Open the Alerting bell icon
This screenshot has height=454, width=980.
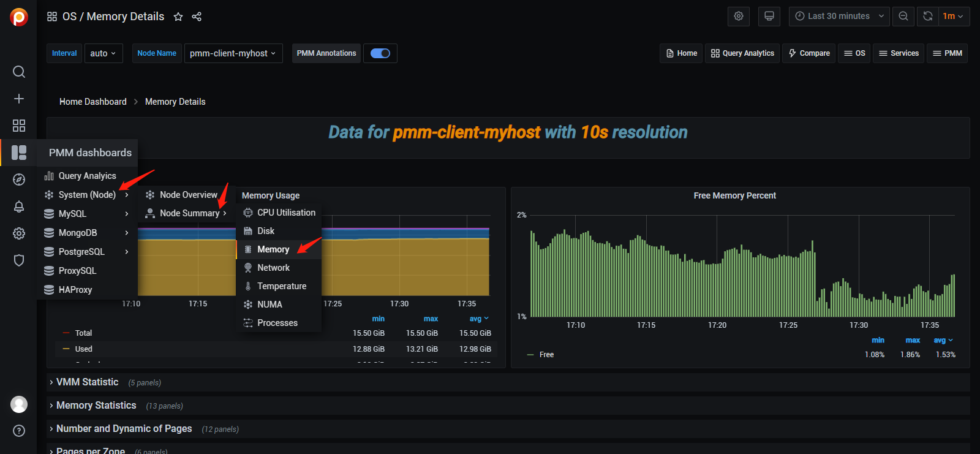[x=19, y=206]
